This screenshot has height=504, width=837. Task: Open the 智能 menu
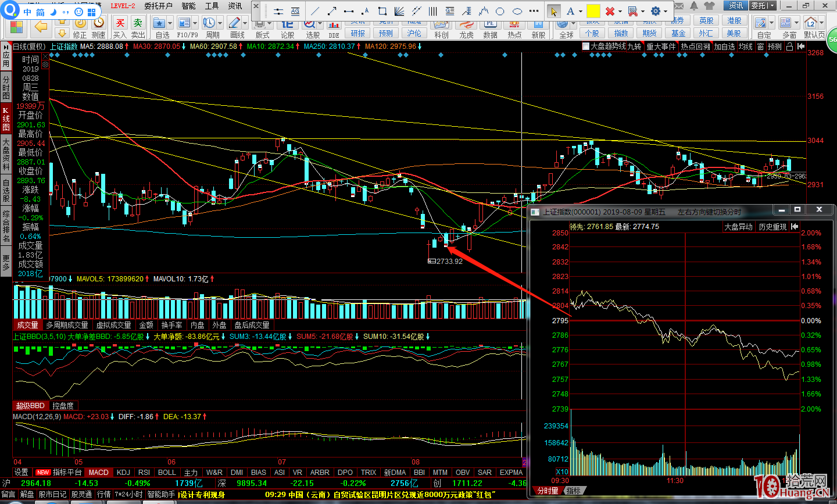(x=188, y=6)
